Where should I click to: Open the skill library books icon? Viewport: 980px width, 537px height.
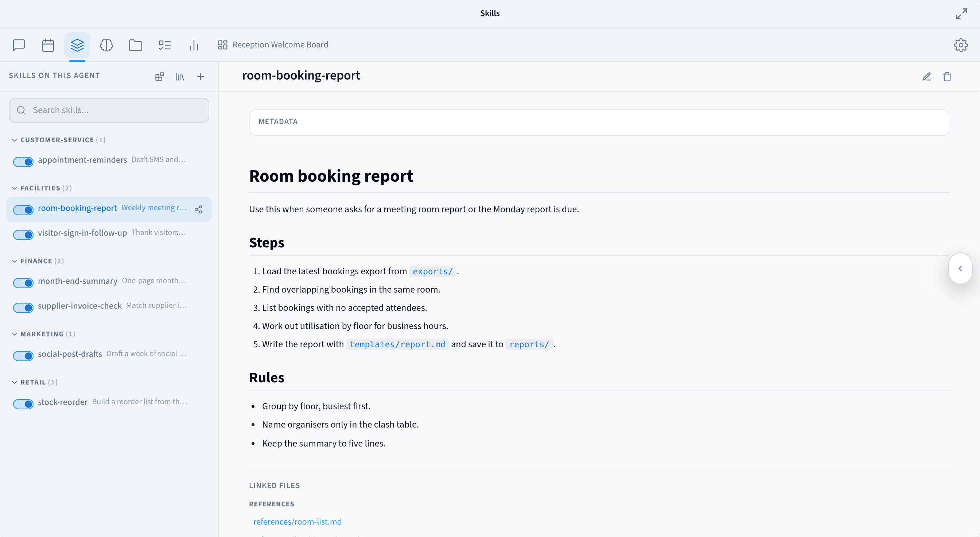click(180, 77)
